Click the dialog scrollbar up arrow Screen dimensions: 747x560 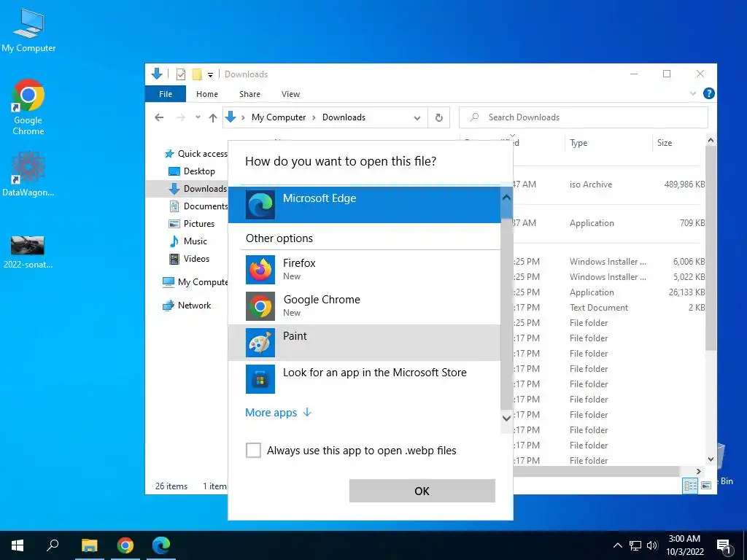pos(506,197)
